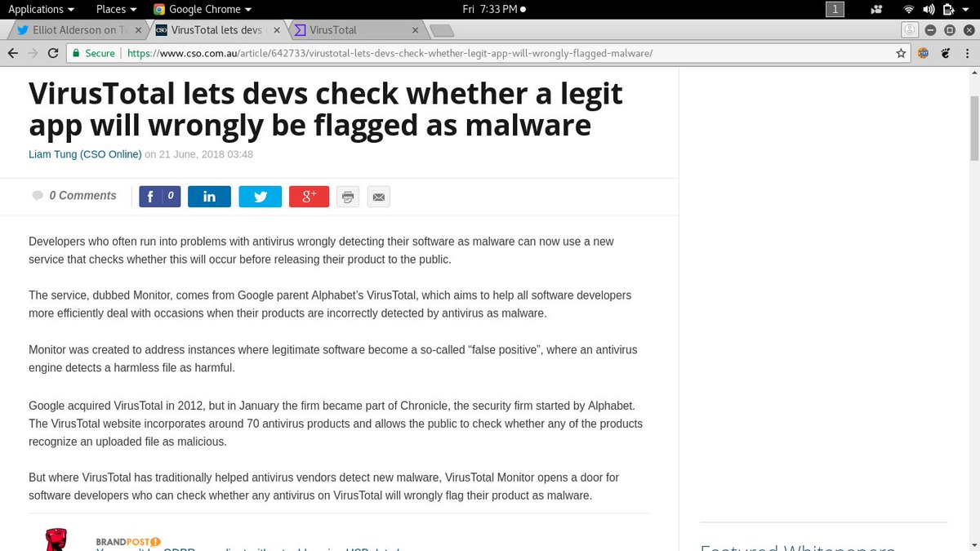Open volume indicator in top bar
Image resolution: width=980 pixels, height=551 pixels.
coord(929,9)
